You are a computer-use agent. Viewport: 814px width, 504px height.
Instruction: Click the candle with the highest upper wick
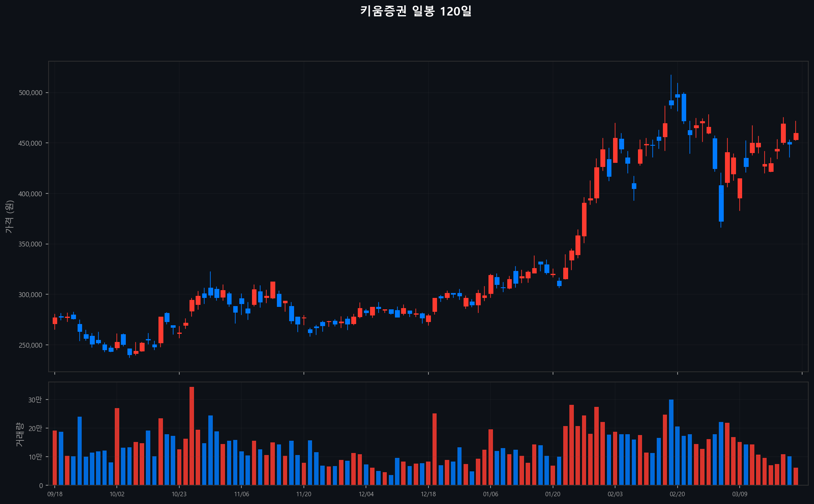671,102
